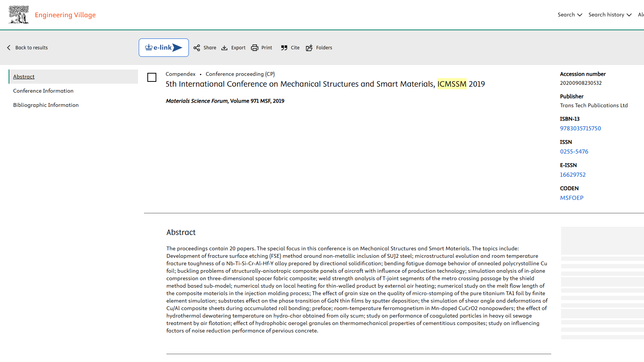Click the Engineering Village tree logo

pyautogui.click(x=19, y=15)
